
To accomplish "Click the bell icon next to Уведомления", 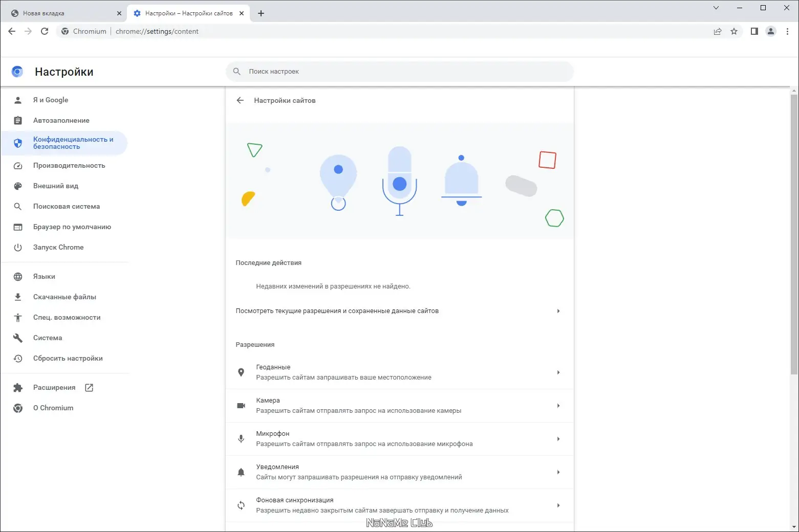I will pos(241,472).
